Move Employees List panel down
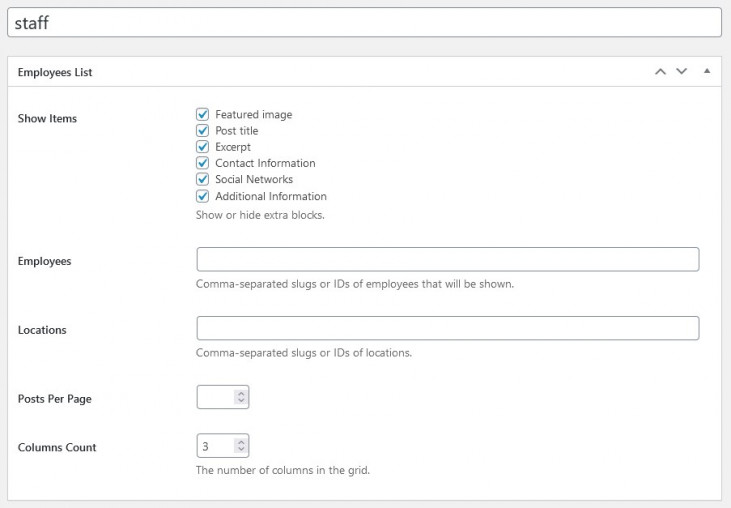 pos(681,72)
